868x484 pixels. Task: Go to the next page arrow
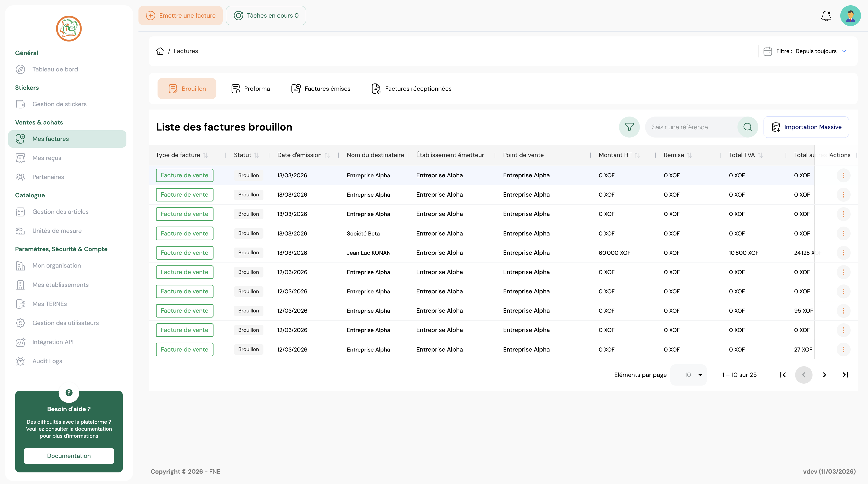824,375
